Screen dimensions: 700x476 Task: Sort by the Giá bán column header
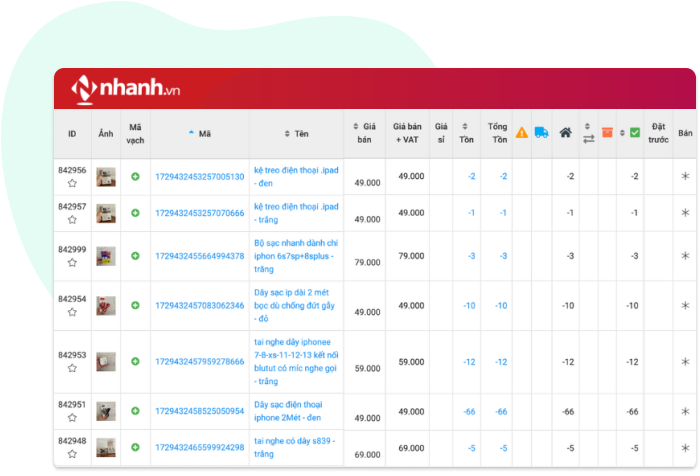[365, 133]
